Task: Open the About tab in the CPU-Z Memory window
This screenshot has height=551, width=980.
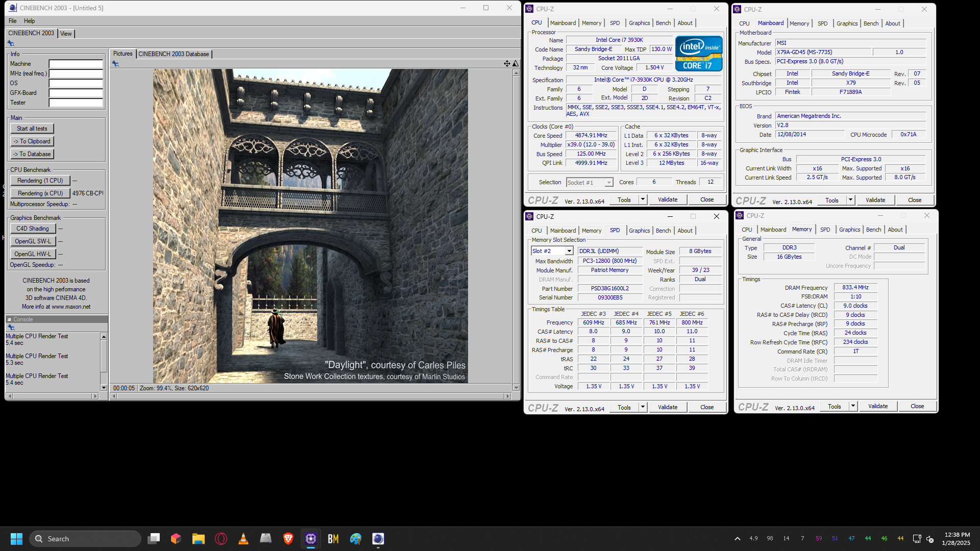Action: pos(895,230)
